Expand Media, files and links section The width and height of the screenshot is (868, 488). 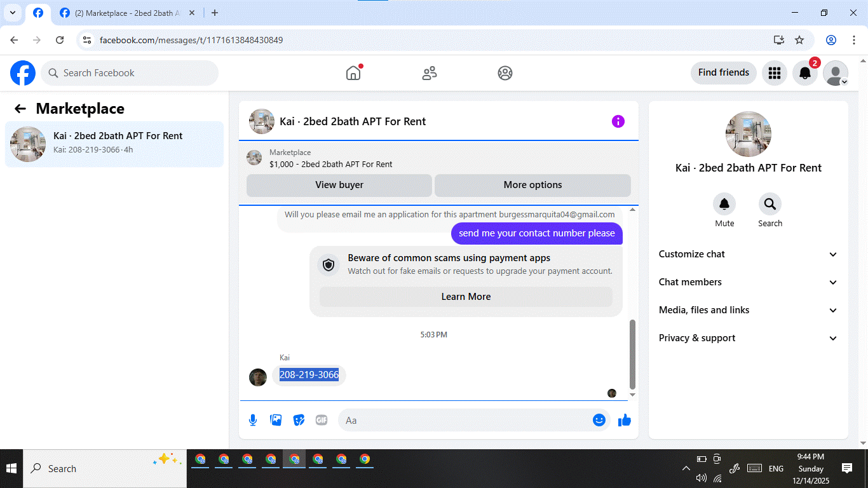tap(749, 310)
